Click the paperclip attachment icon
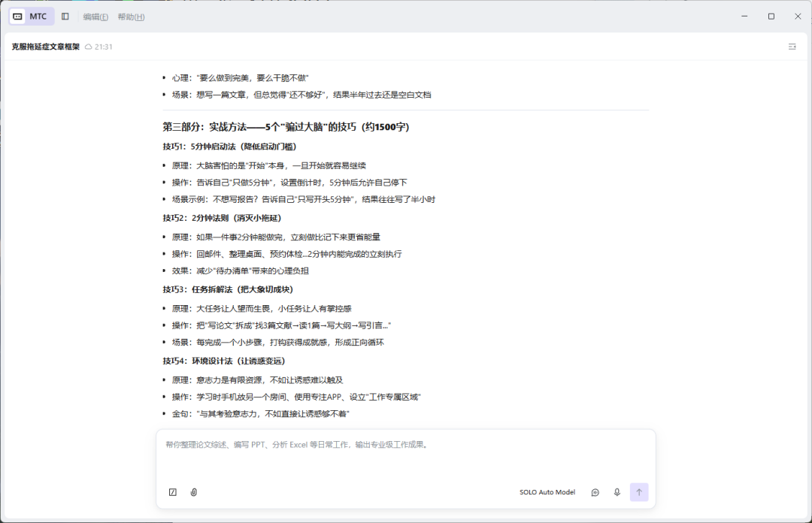 (x=194, y=492)
